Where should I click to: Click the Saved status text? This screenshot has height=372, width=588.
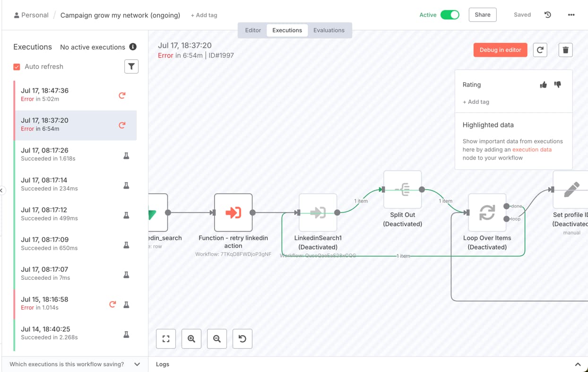pos(522,15)
